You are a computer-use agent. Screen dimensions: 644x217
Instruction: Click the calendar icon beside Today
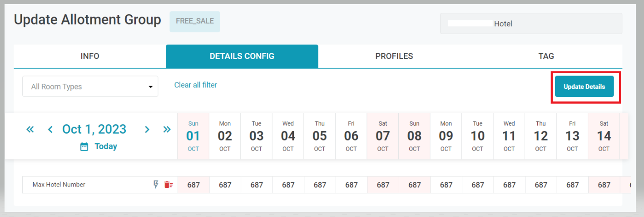pos(84,146)
